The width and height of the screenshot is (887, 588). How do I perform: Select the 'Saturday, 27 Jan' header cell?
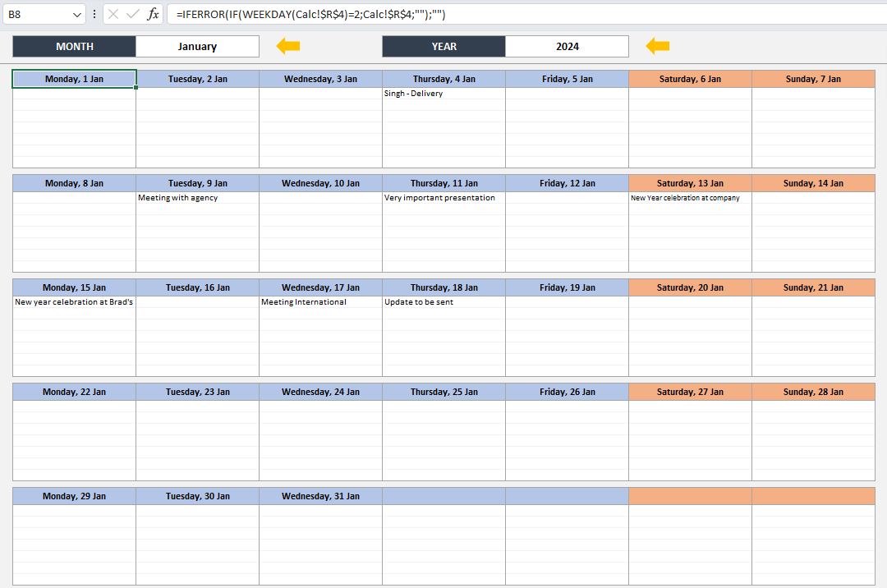click(690, 392)
